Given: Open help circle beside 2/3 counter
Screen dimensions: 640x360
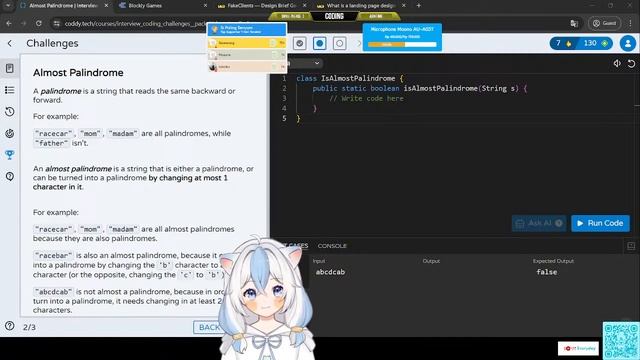Looking at the screenshot, I should click(x=9, y=326).
